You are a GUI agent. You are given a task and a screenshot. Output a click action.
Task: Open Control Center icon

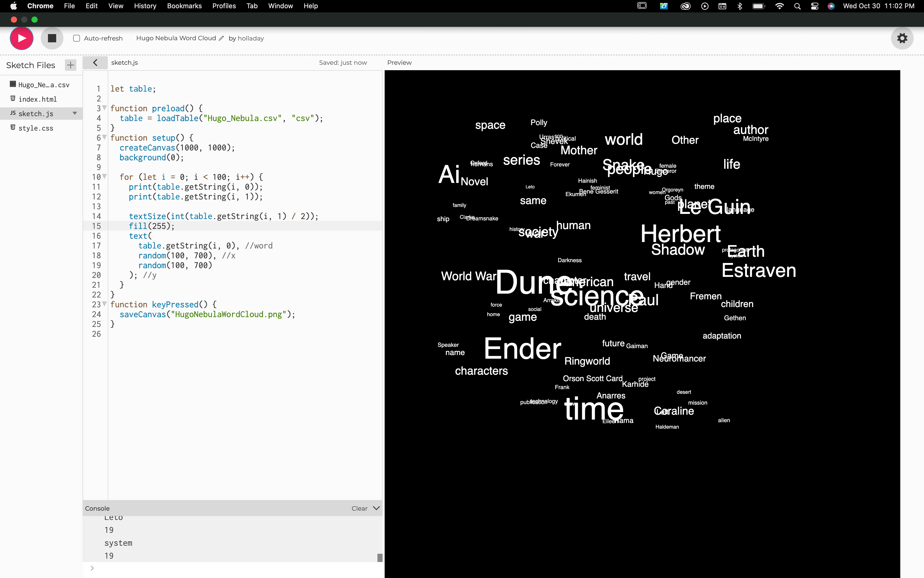point(814,6)
